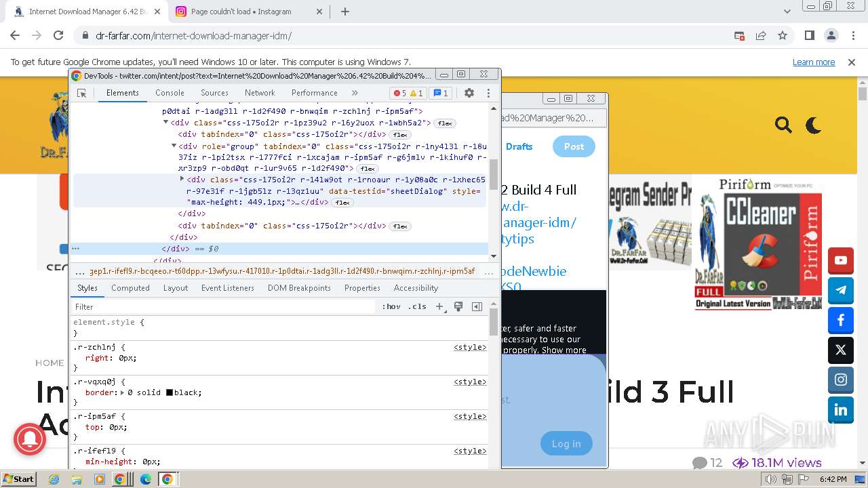Click Post button in Twitter popup

574,146
